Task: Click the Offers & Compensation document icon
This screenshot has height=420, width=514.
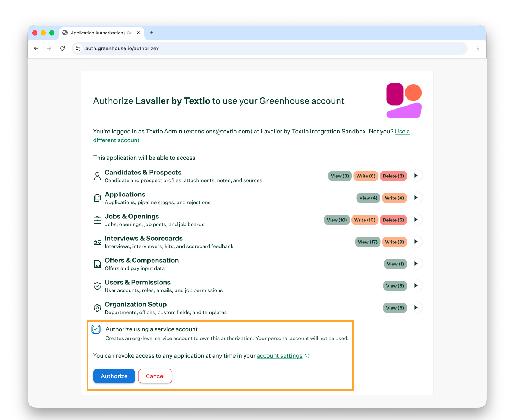Action: click(97, 264)
